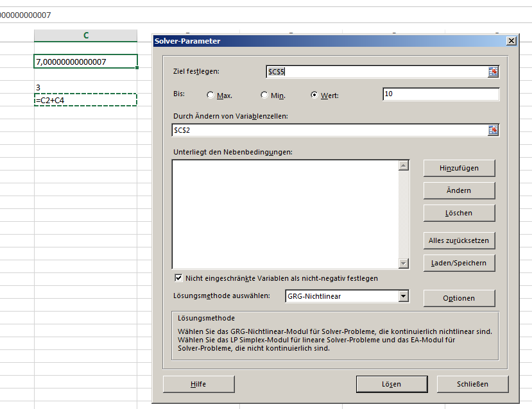Image resolution: width=532 pixels, height=409 pixels.
Task: Click the Löschen button
Action: pos(459,213)
